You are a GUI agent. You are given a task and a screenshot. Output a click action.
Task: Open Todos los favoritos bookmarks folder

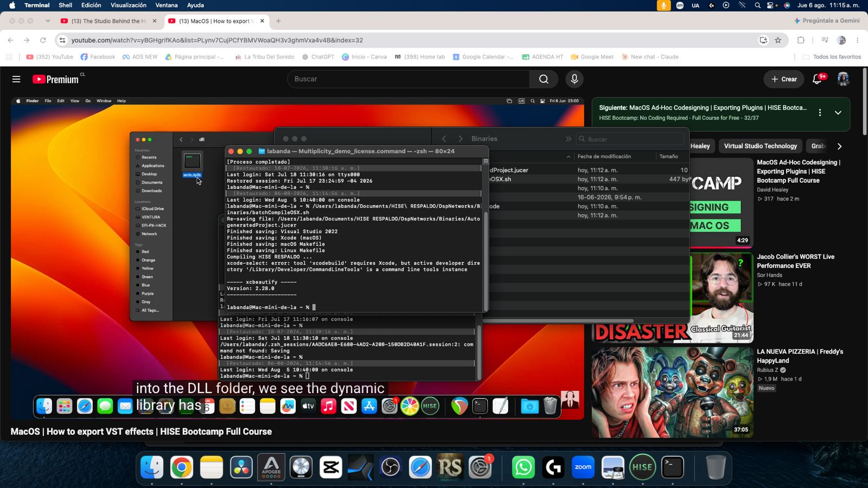[x=832, y=57]
